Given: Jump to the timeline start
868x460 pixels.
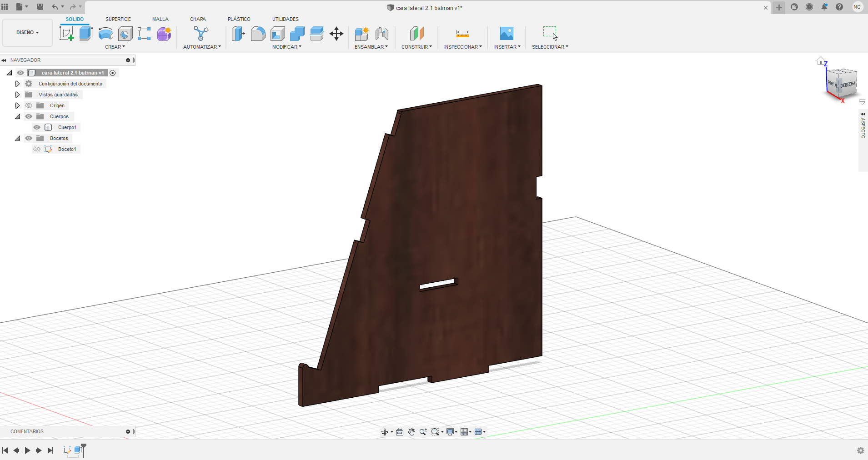Looking at the screenshot, I should (5, 450).
